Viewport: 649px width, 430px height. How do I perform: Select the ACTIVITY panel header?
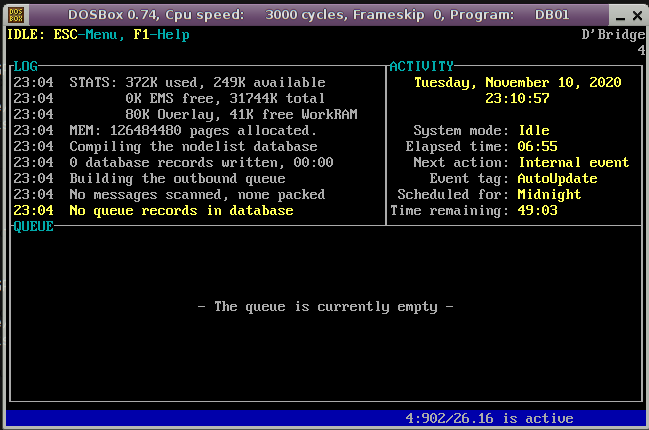tap(421, 66)
